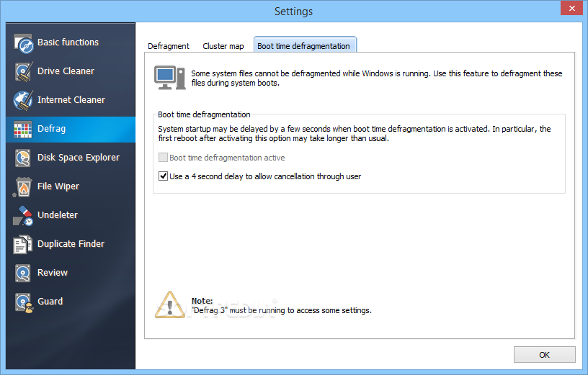
Task: Click the Undeleter eraser icon
Action: click(23, 215)
